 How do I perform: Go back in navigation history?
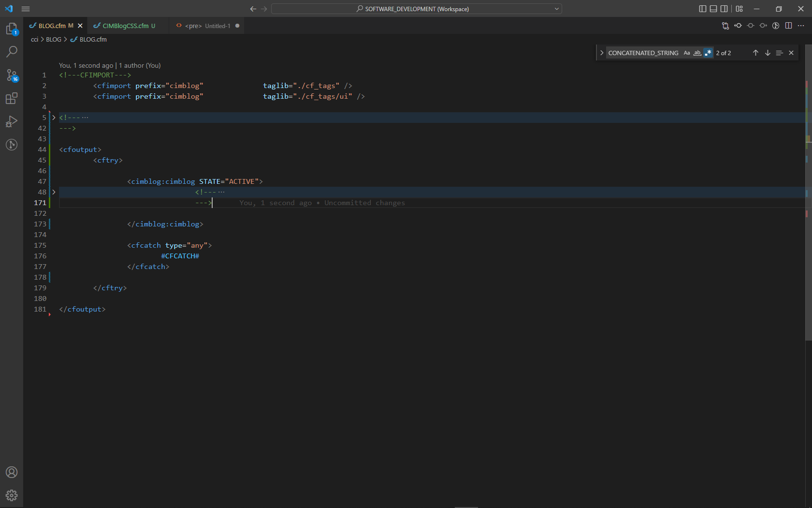coord(253,9)
